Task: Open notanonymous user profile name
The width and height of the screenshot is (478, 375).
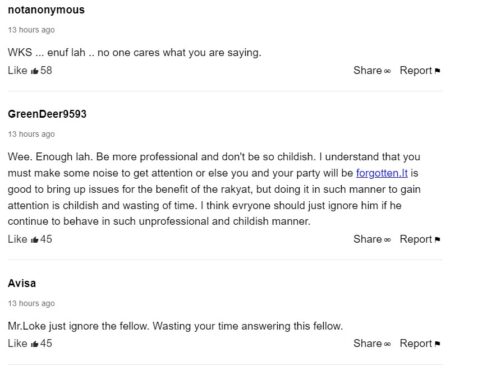Action: tap(46, 10)
